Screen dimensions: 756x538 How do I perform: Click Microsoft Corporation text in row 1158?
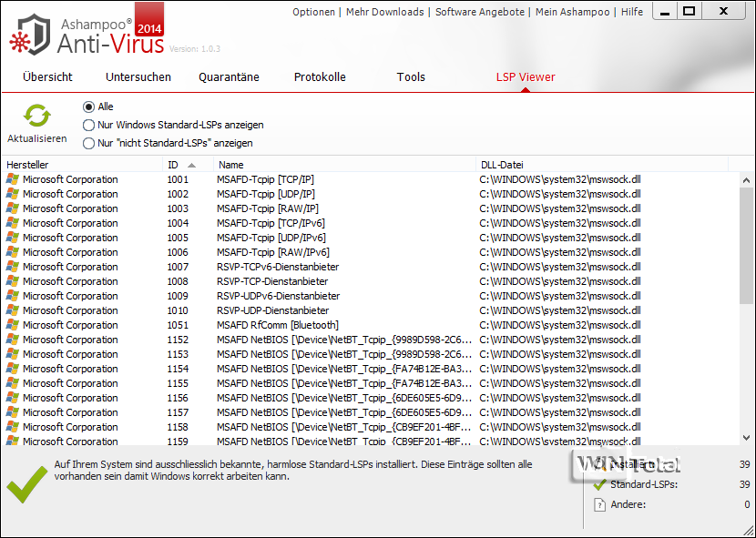(x=70, y=427)
